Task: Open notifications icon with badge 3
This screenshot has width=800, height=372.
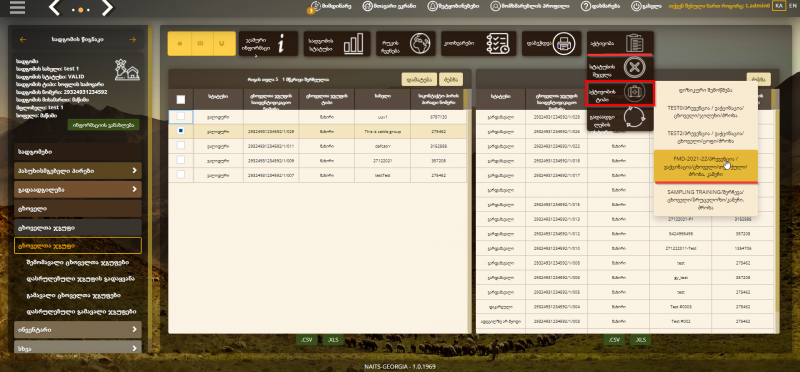Action: pyautogui.click(x=314, y=7)
